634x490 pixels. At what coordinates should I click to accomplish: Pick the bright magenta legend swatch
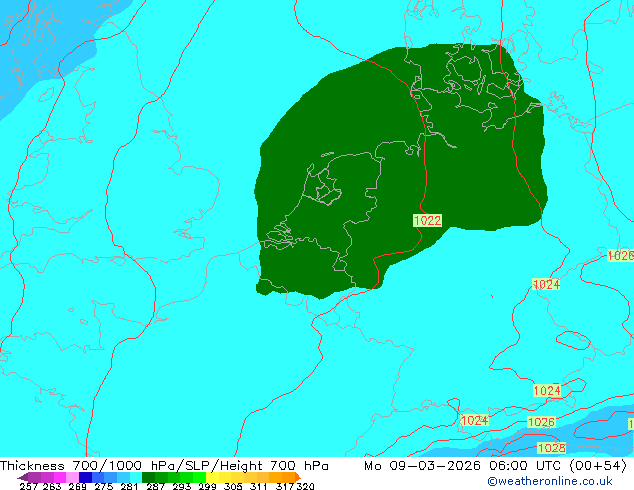(60, 477)
